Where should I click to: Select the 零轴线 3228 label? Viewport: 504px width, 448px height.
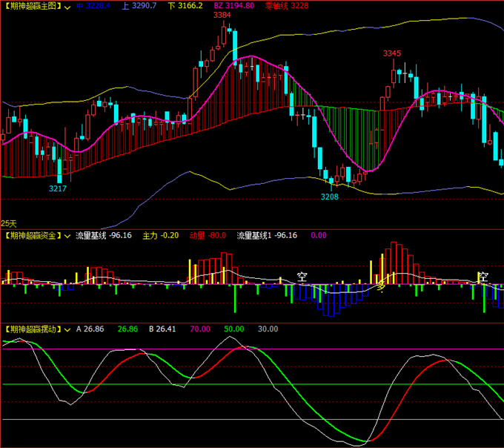[287, 6]
